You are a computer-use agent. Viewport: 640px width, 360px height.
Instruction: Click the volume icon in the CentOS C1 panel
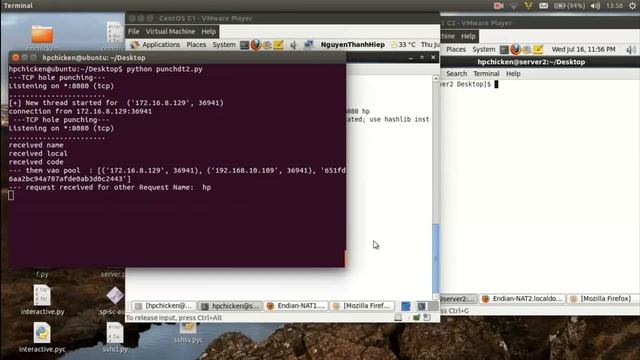(293, 45)
